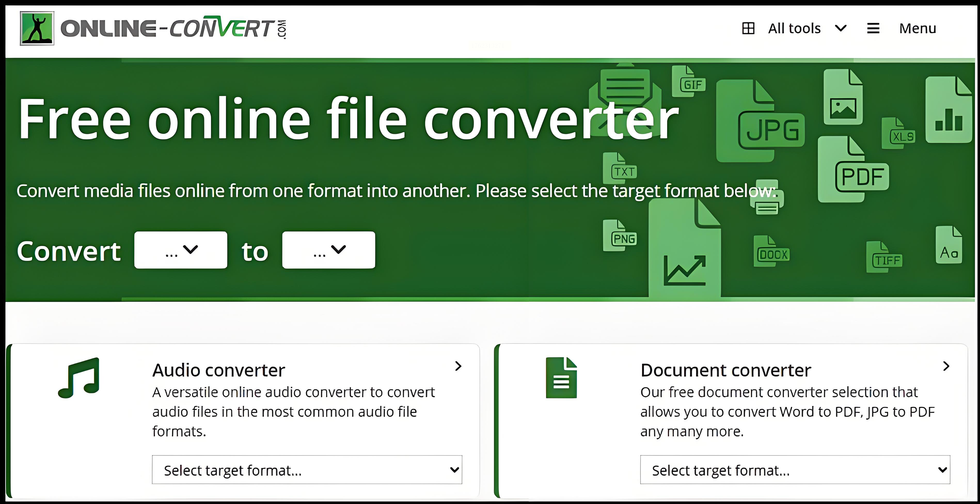
Task: Click the PNG file icon
Action: [x=620, y=235]
